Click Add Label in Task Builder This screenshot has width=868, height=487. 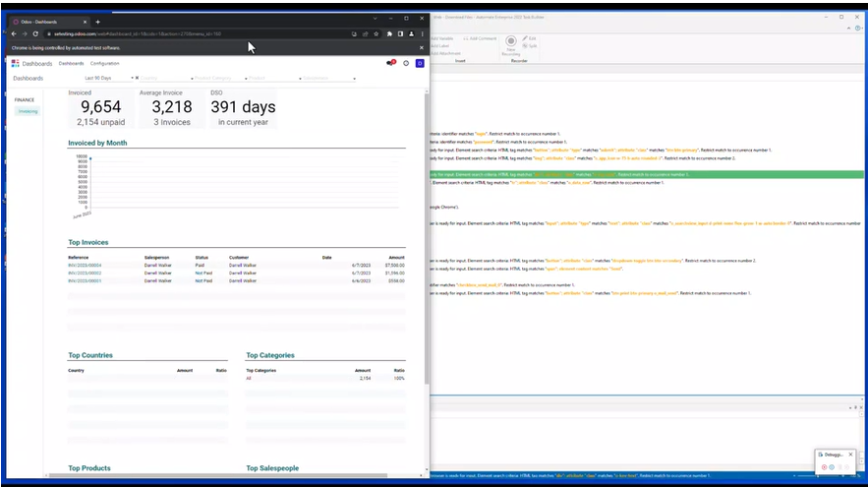(x=439, y=46)
